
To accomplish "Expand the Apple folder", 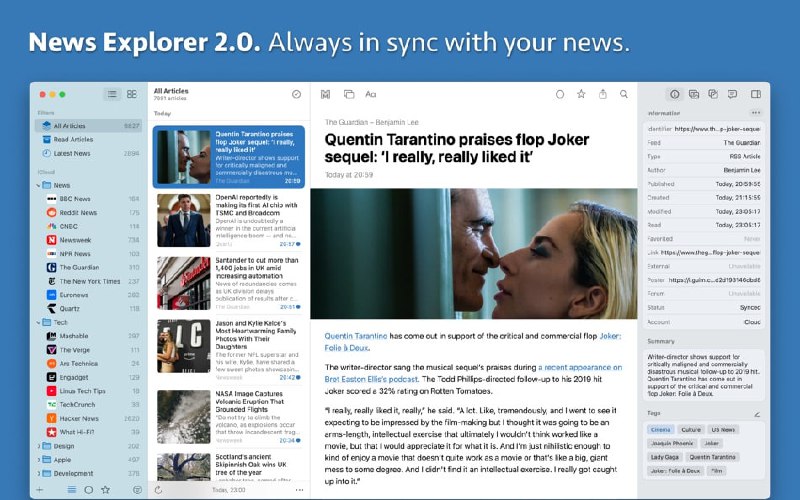I will [x=39, y=460].
